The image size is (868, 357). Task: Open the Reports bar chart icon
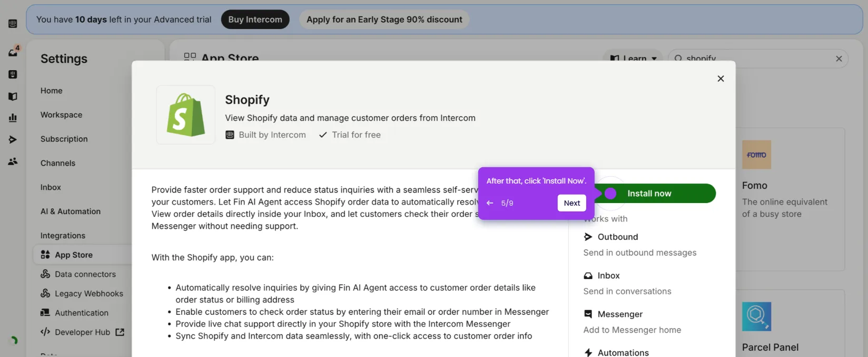[x=13, y=118]
